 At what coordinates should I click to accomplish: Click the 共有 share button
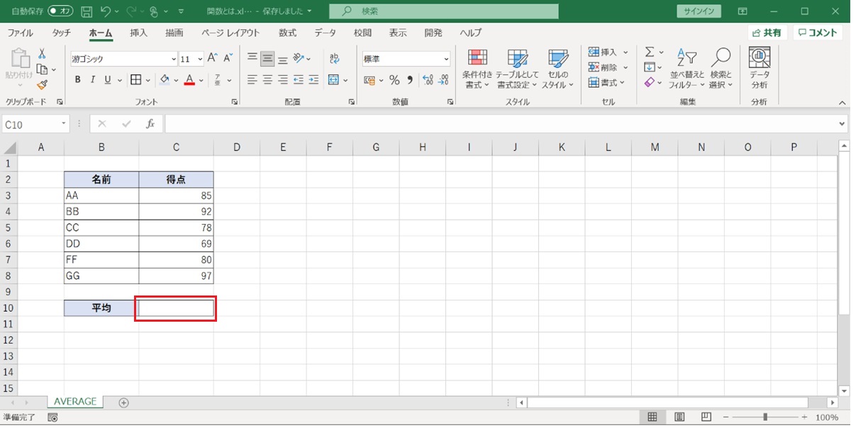point(767,33)
